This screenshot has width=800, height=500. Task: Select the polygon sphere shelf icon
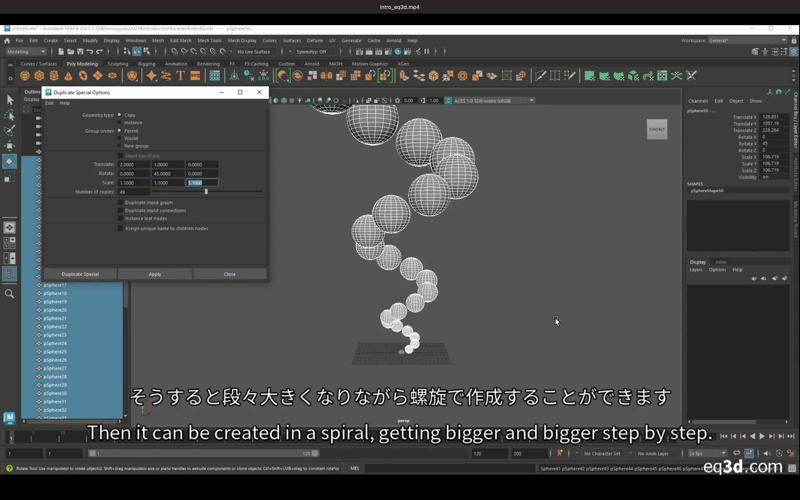tap(26, 75)
